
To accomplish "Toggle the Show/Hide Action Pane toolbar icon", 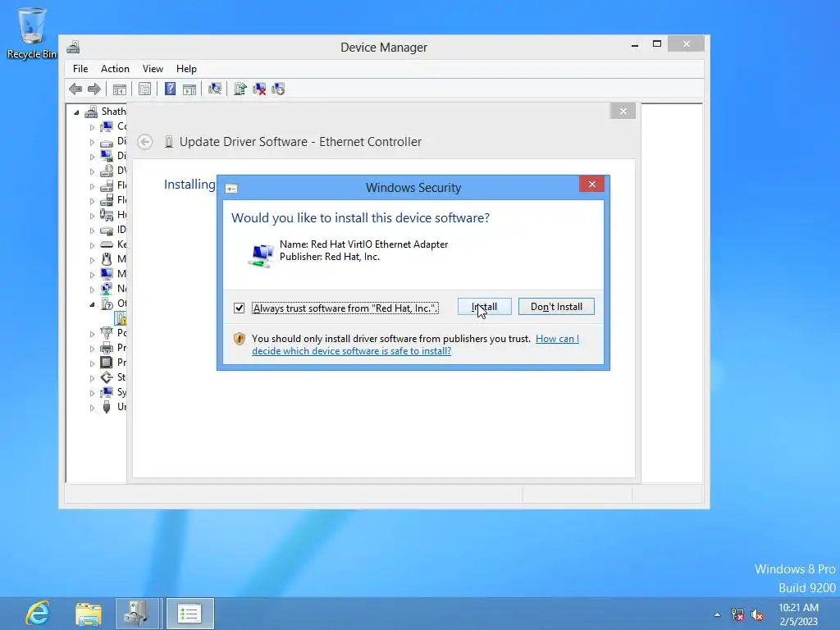I will 189,89.
